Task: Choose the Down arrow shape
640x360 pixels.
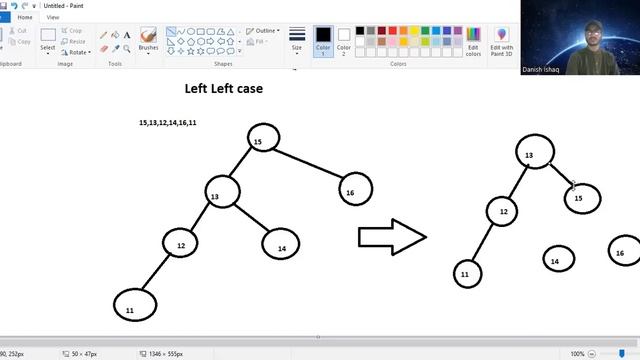Action: point(171,51)
